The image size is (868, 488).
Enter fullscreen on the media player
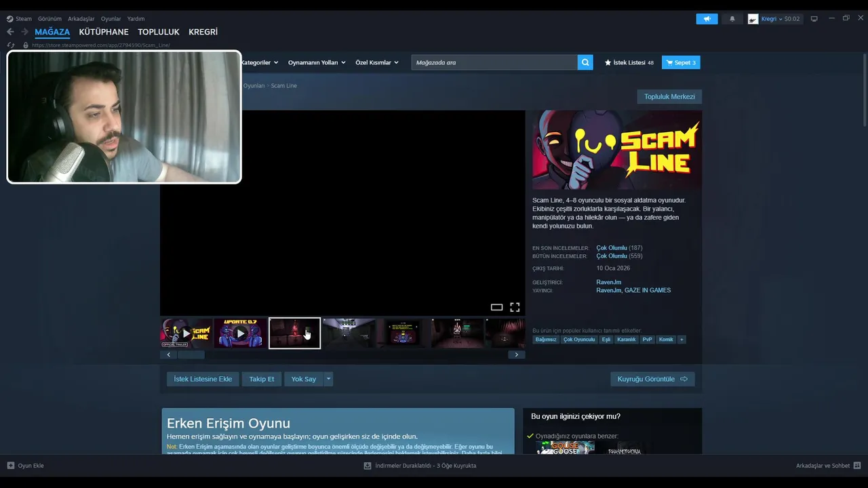515,308
